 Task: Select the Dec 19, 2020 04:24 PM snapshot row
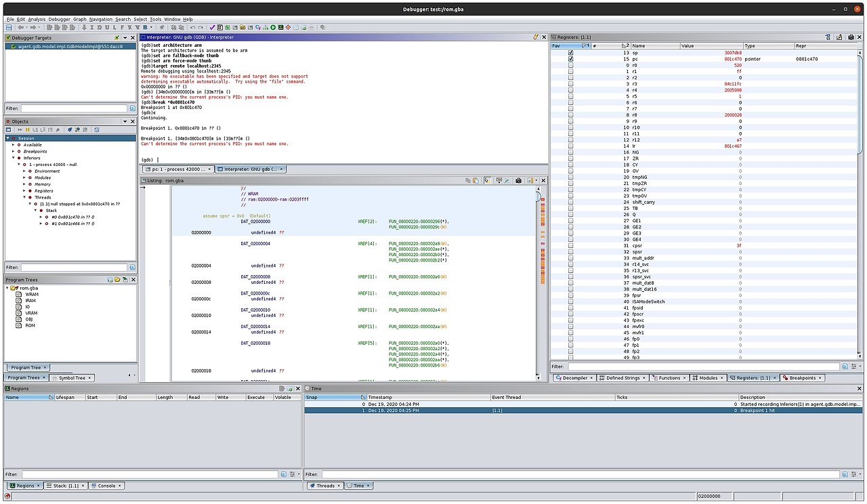click(584, 404)
